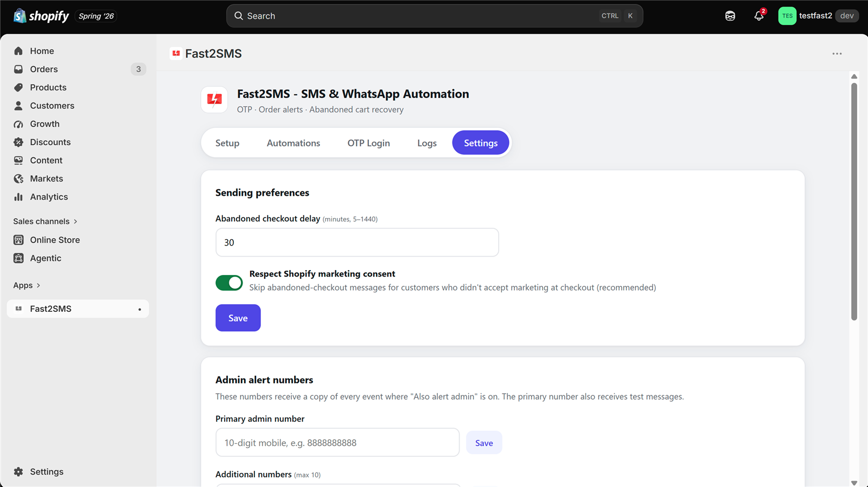Expand the Sales channels section

point(46,221)
